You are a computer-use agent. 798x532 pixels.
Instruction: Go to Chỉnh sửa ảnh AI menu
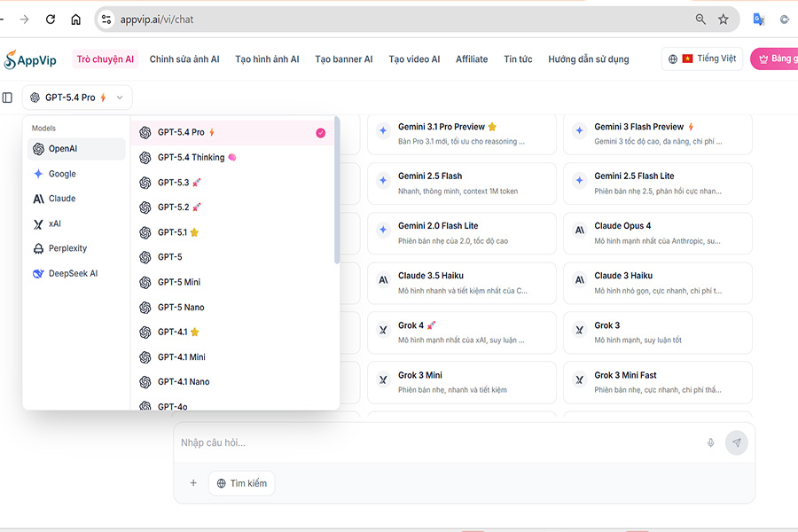tap(184, 59)
